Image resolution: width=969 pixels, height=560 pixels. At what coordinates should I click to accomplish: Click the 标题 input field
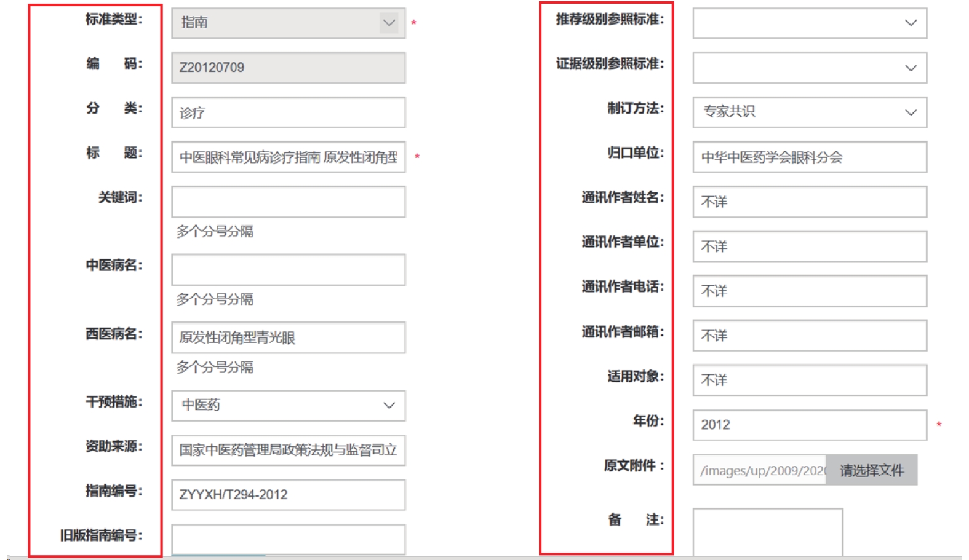pyautogui.click(x=288, y=157)
